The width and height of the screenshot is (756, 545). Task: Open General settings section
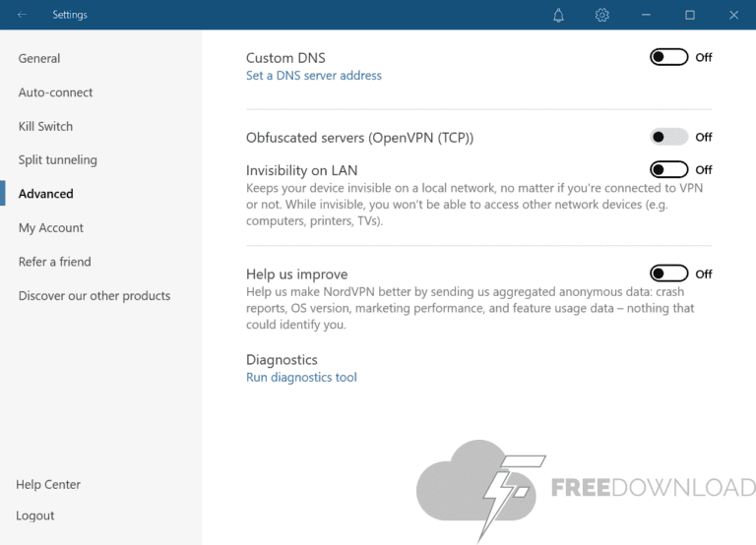point(39,58)
